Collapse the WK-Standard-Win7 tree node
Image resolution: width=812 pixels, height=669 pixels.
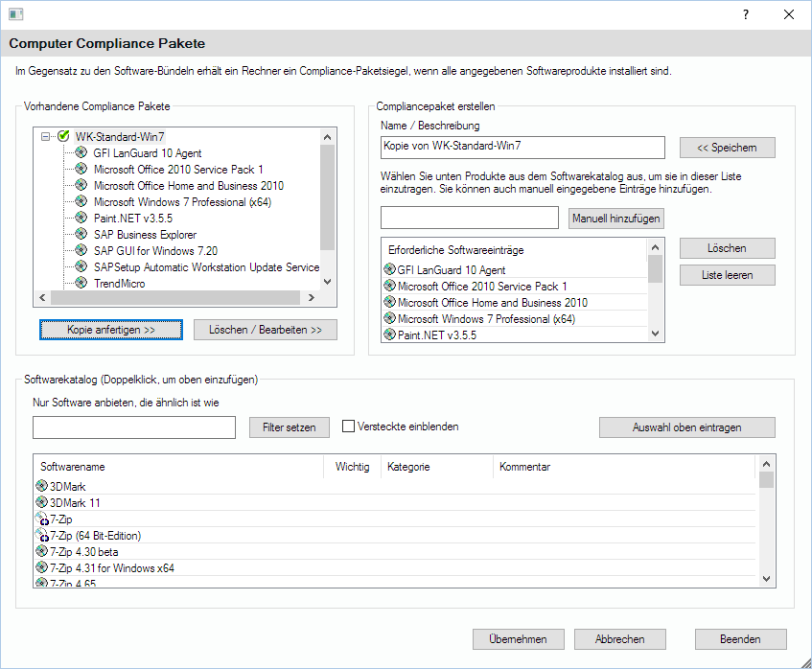pyautogui.click(x=46, y=137)
